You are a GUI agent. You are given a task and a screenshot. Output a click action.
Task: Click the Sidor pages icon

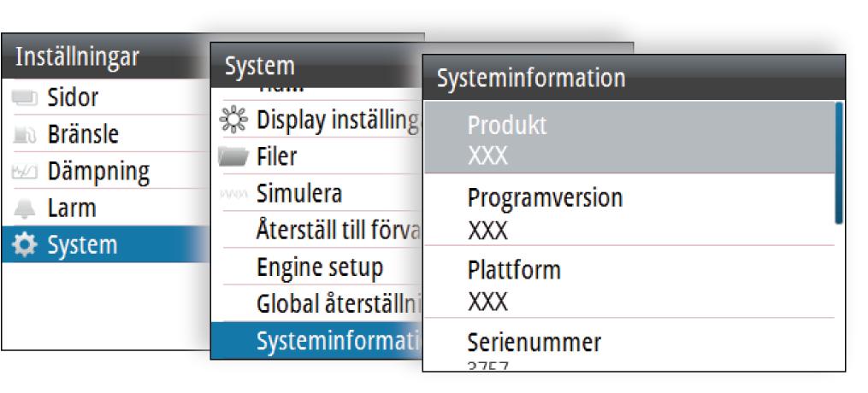(26, 98)
